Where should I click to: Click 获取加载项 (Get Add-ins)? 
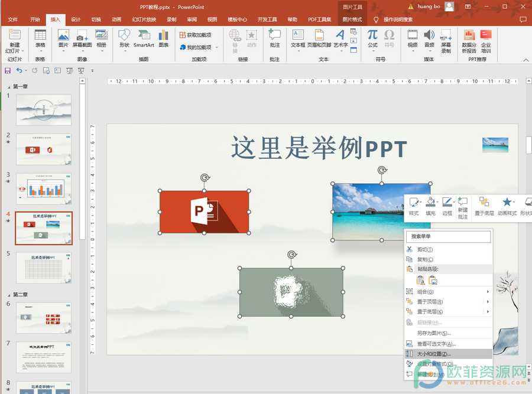[196, 35]
